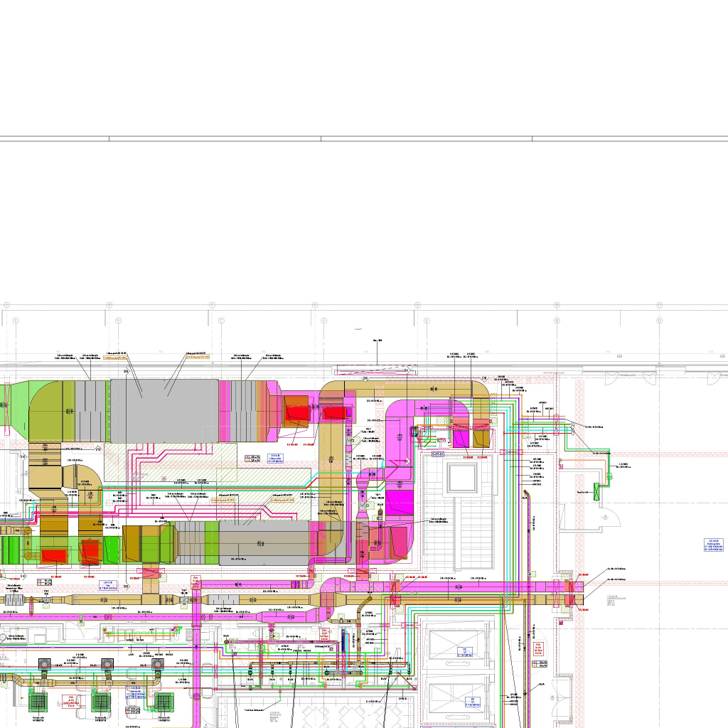Viewport: 728px width, 728px height.
Task: Click the long horizontal magenta duct at right
Action: point(483,586)
